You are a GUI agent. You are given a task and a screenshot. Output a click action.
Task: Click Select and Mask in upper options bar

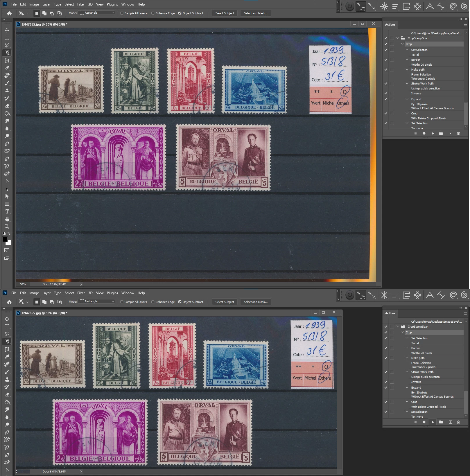256,13
